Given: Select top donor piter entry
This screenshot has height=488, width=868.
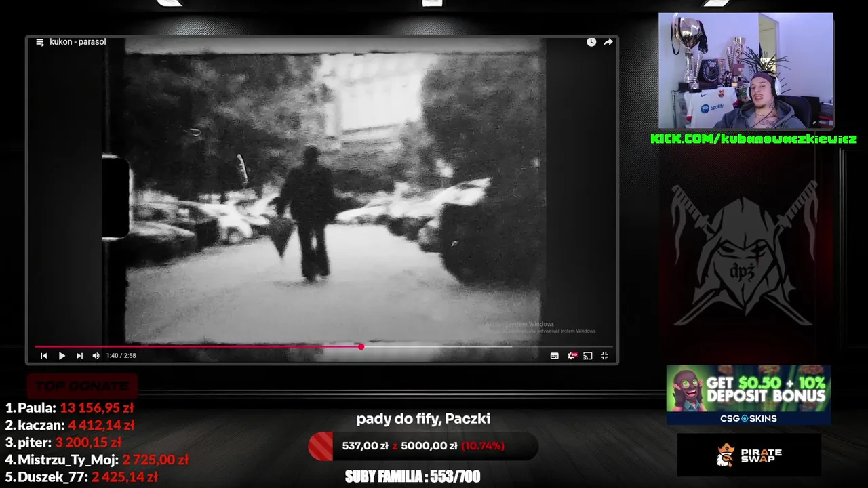Looking at the screenshot, I should tap(64, 443).
